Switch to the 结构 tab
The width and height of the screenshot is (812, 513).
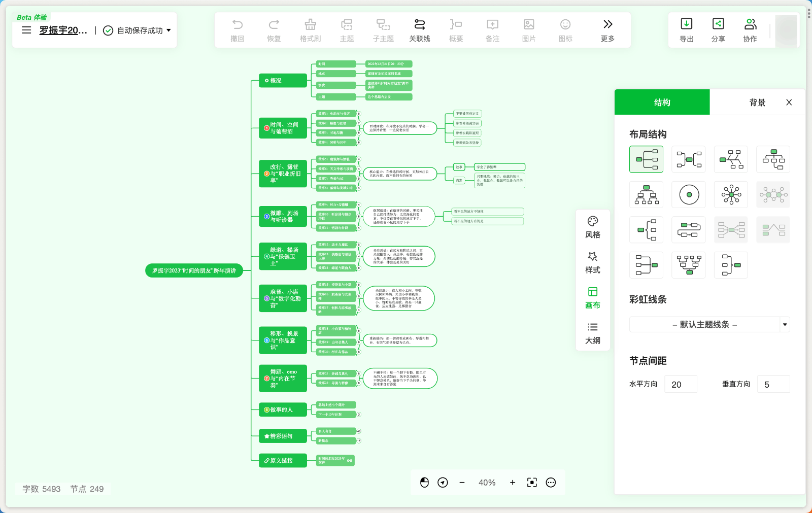[662, 102]
